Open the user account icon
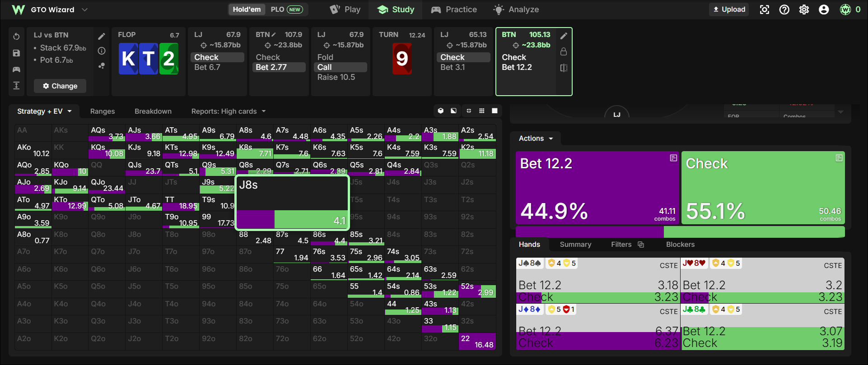The height and width of the screenshot is (365, 868). tap(824, 9)
